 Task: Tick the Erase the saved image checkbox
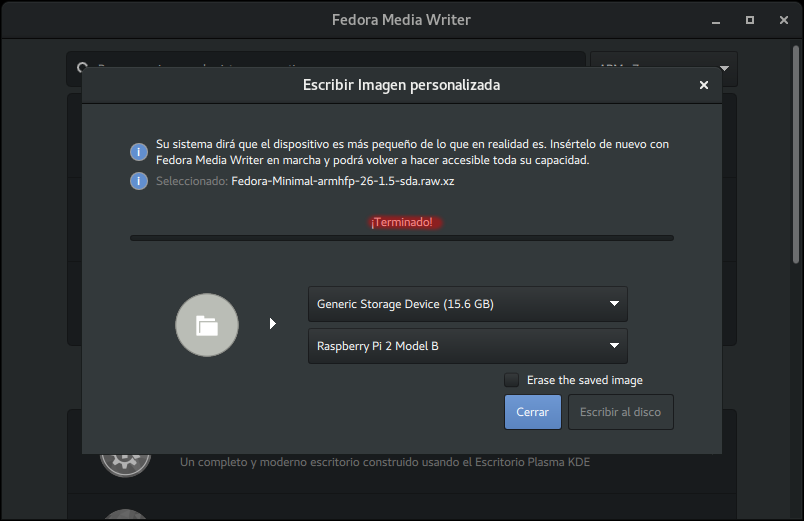pos(511,380)
